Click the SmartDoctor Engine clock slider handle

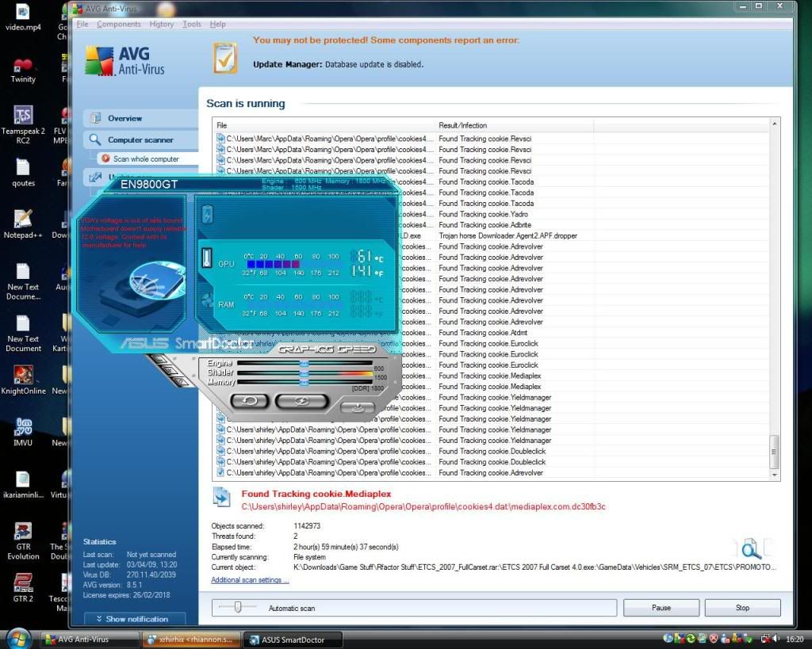point(304,363)
